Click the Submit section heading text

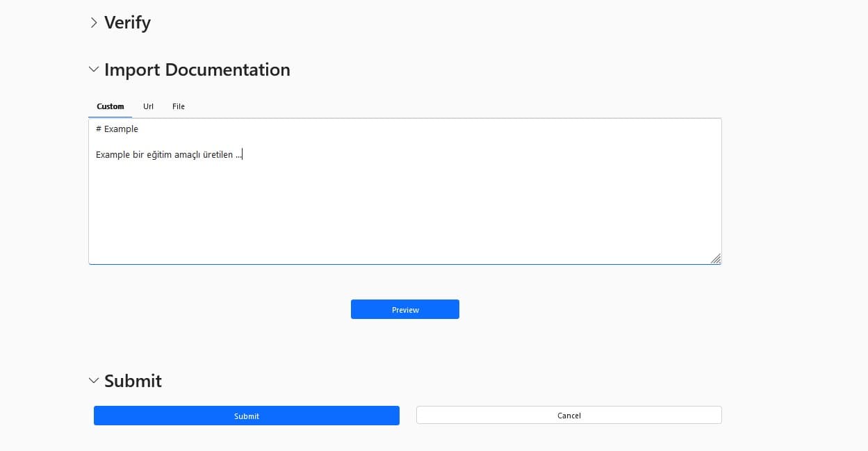133,381
